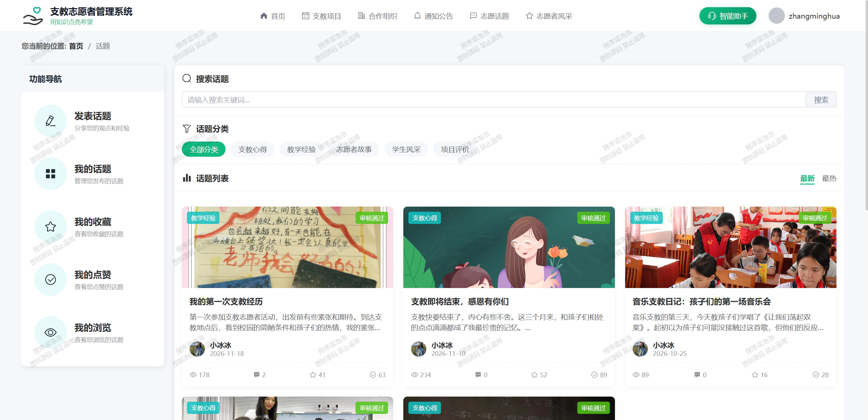Open the classroom photo cover image
The height and width of the screenshot is (420, 868).
point(731,247)
